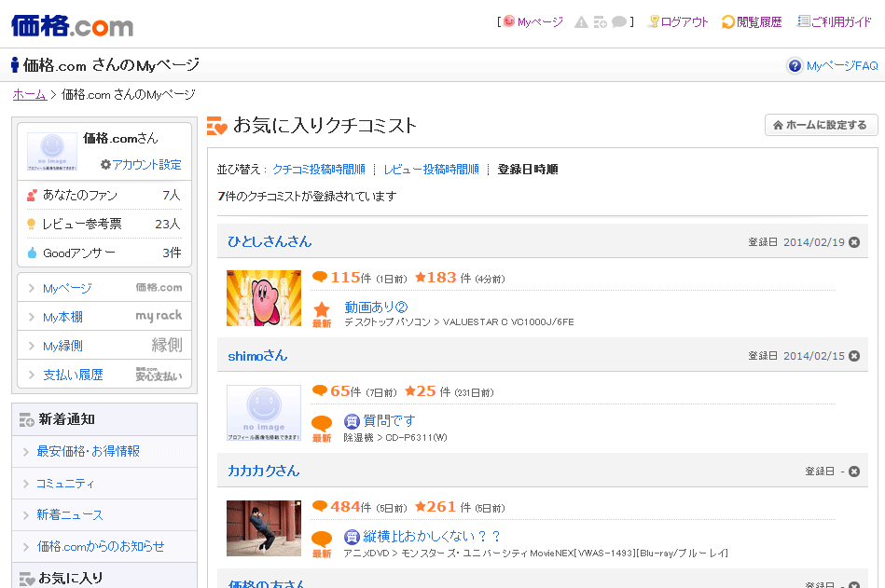
Task: Open the 動画あり② review link
Action: 376,308
